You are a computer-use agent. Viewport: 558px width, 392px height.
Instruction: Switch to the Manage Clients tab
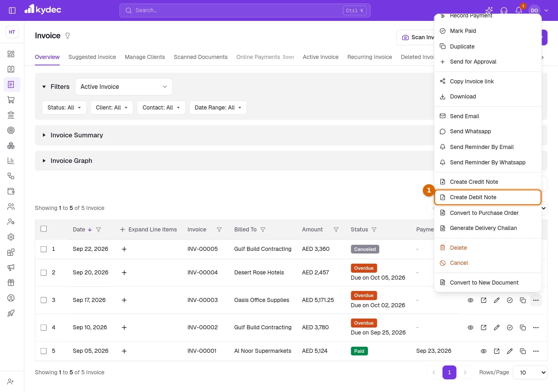pos(145,57)
